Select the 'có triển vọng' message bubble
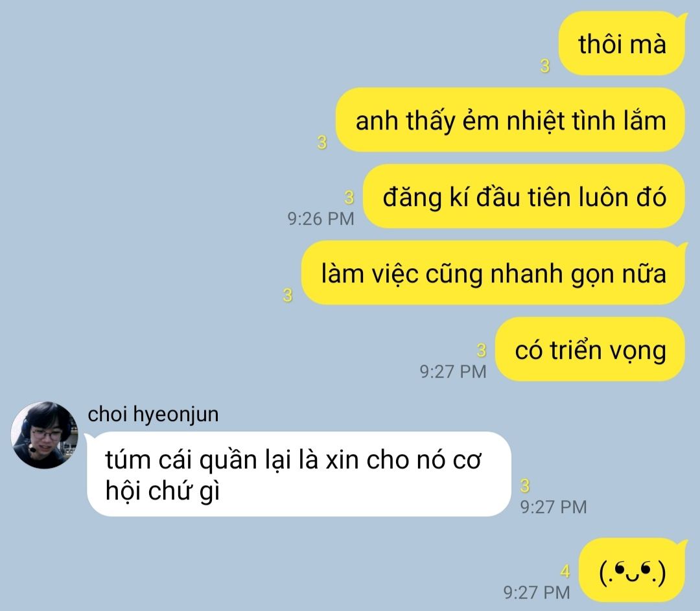 point(590,349)
